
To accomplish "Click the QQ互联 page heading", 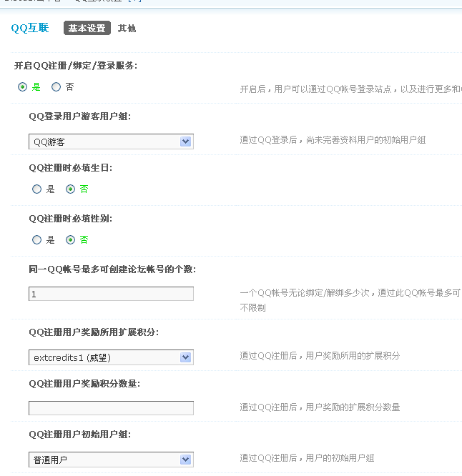I will pos(30,29).
